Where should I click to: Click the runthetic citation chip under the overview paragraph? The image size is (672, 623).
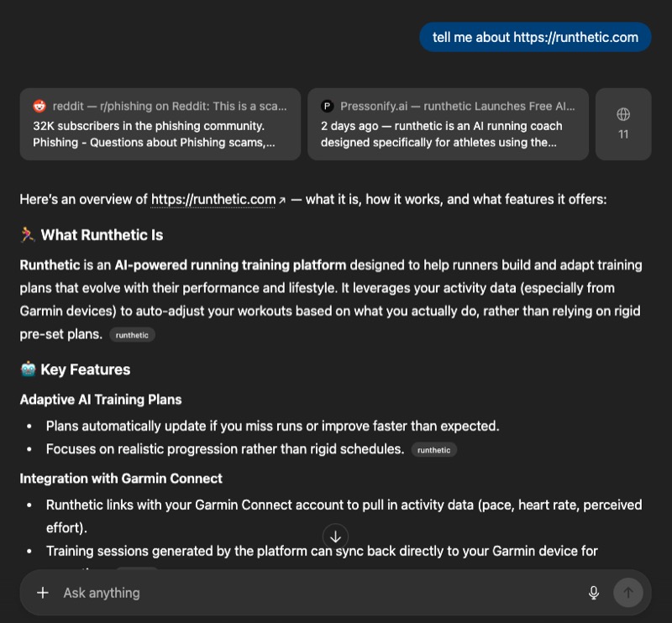[131, 334]
